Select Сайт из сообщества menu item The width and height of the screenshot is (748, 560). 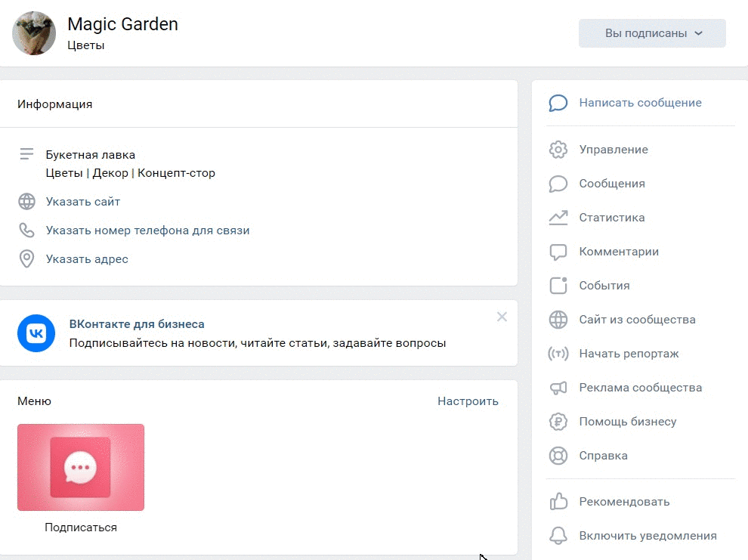[x=637, y=320]
